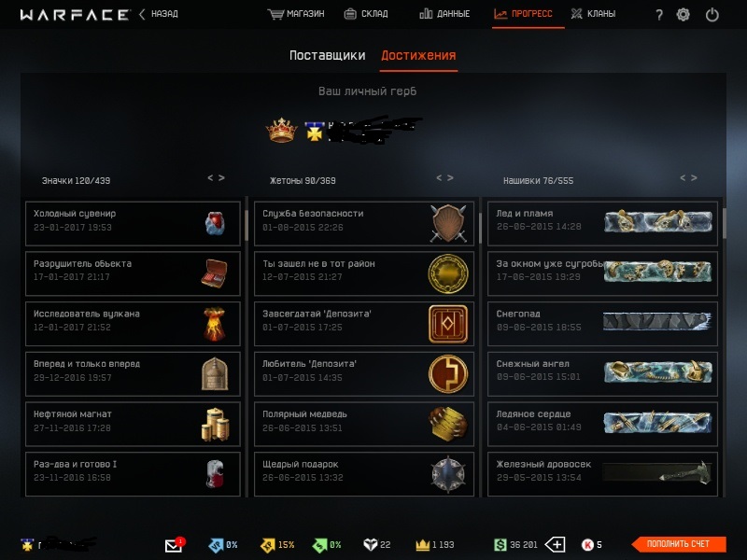Viewport: 747px width, 560px height.
Task: Go to next page of Значки
Action: (221, 177)
